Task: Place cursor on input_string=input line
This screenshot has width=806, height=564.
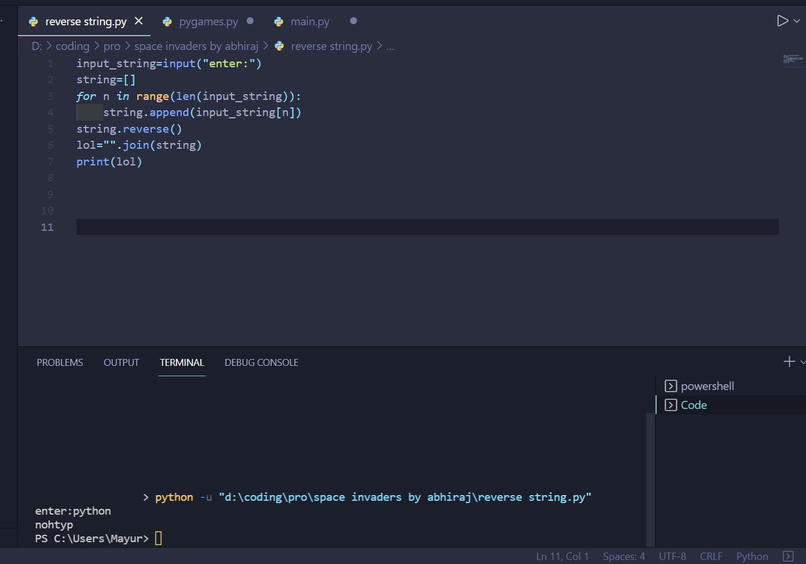Action: pos(169,64)
